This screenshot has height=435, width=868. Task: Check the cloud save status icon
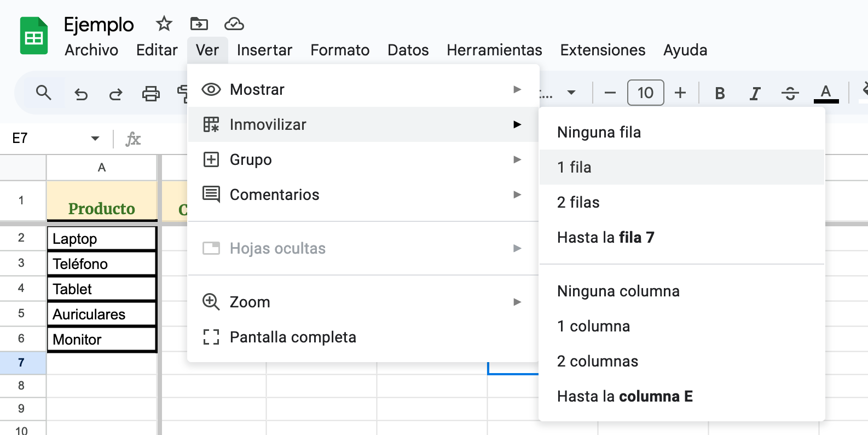click(x=234, y=24)
